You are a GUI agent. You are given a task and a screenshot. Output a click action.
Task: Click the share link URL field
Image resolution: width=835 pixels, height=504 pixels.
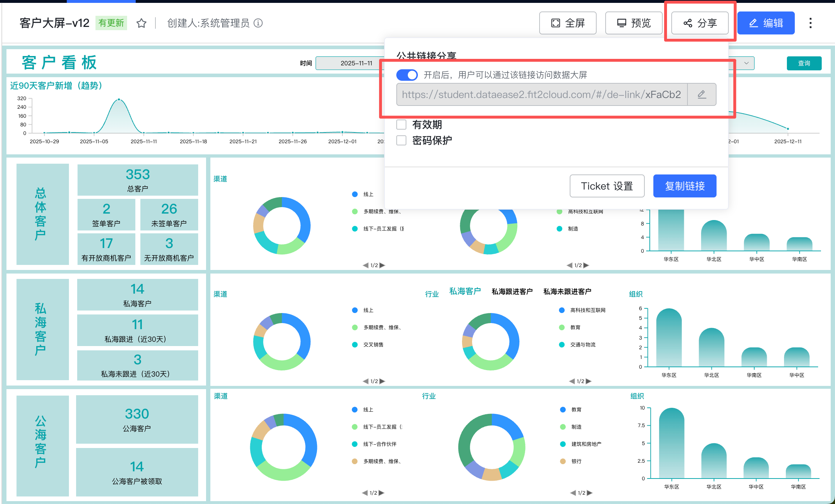point(541,94)
